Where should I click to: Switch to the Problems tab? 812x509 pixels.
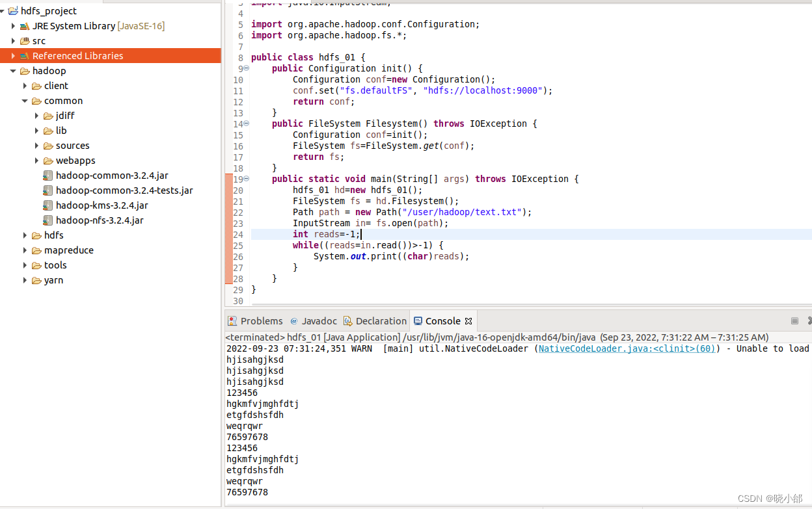point(262,320)
